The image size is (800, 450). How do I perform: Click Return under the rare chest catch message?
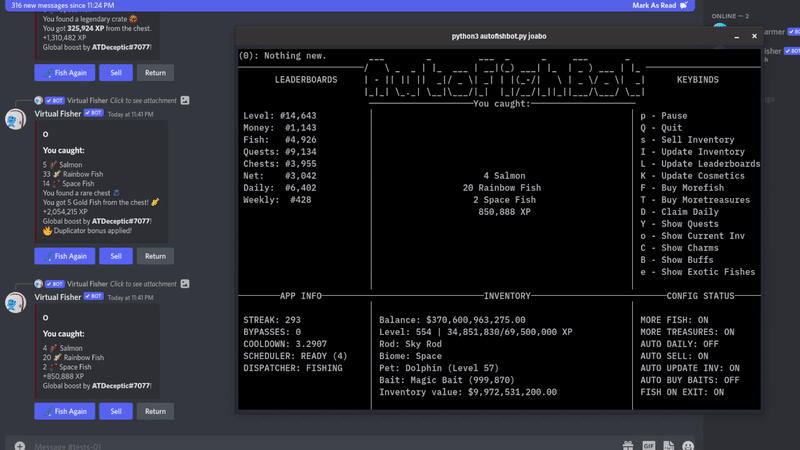coord(155,256)
